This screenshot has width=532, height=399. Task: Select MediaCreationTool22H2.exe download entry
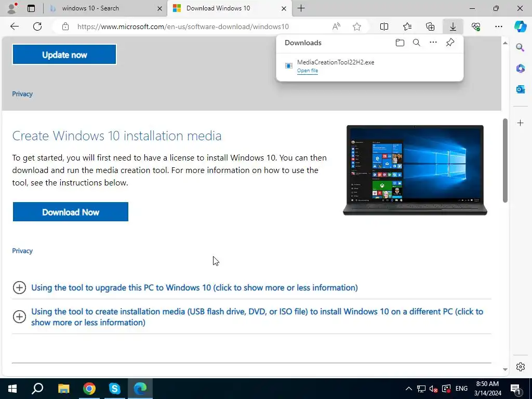point(370,66)
